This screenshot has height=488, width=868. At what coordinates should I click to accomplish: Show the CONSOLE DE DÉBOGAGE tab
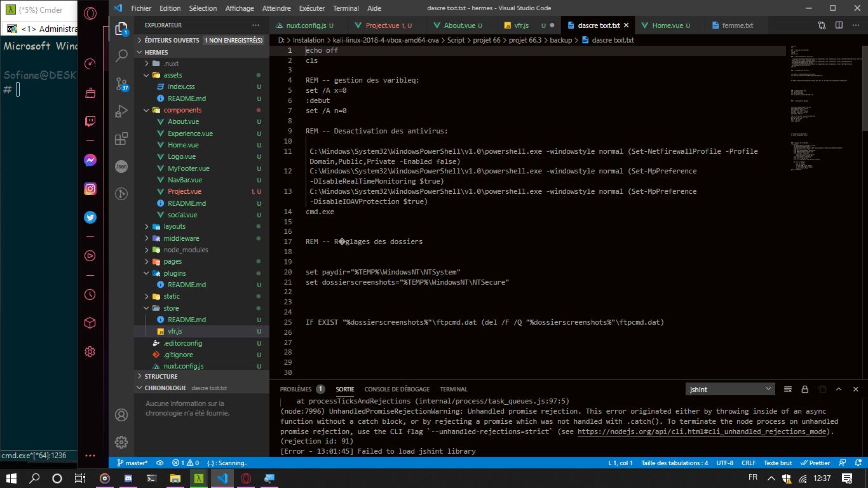tap(397, 389)
